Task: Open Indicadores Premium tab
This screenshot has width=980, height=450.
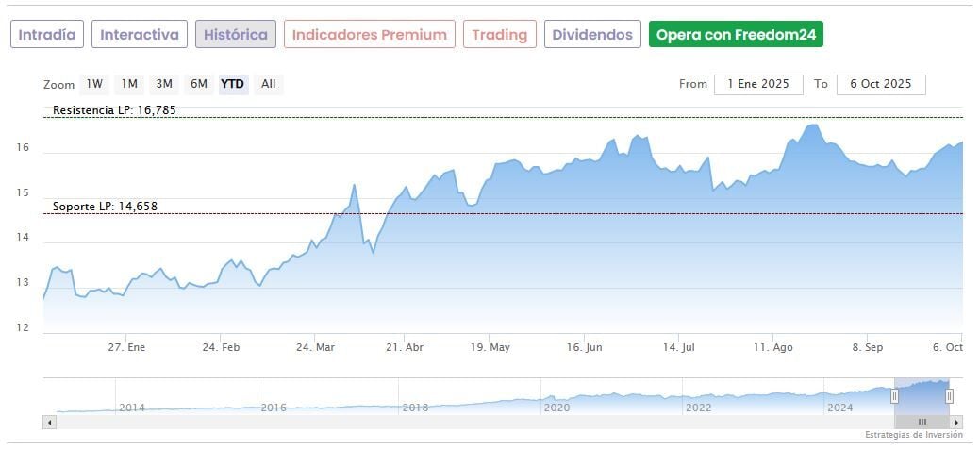Action: pyautogui.click(x=369, y=34)
